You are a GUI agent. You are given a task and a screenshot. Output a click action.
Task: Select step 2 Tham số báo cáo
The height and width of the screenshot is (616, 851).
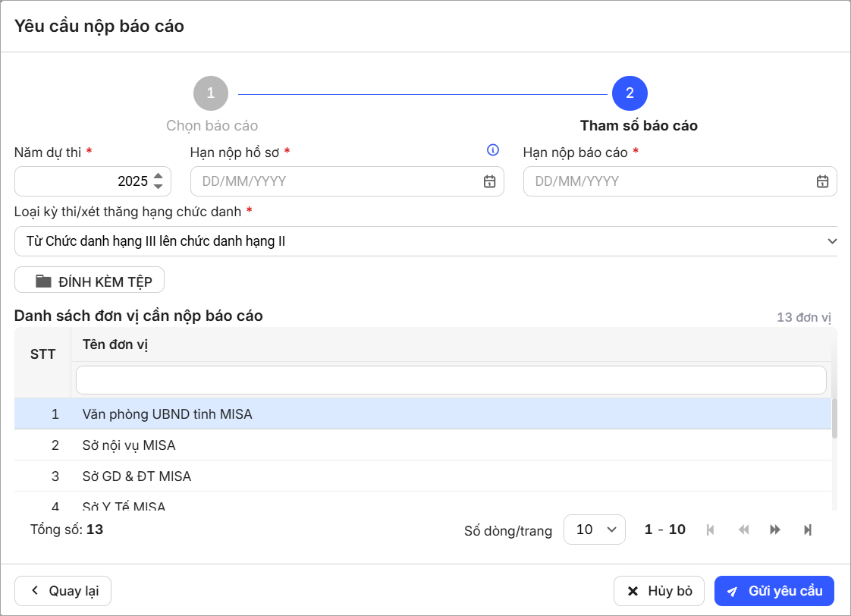tap(630, 93)
